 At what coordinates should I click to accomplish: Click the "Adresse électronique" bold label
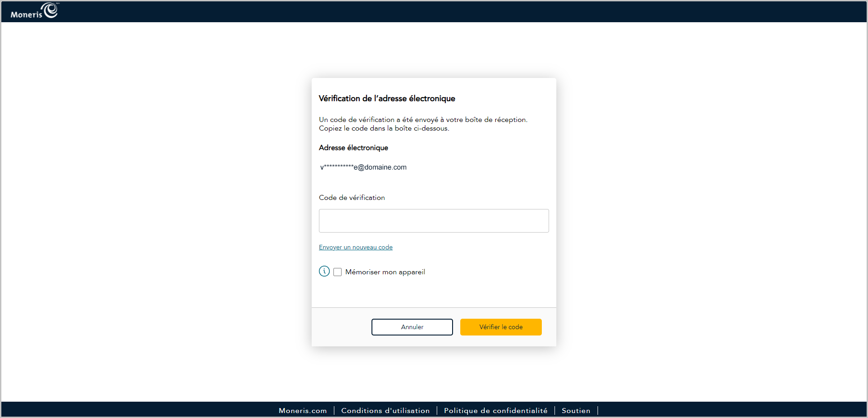[x=353, y=148]
